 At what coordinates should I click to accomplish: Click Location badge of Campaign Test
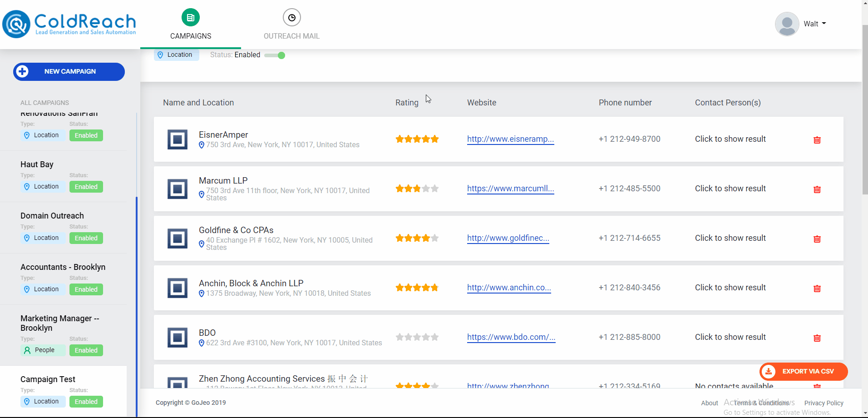click(43, 402)
